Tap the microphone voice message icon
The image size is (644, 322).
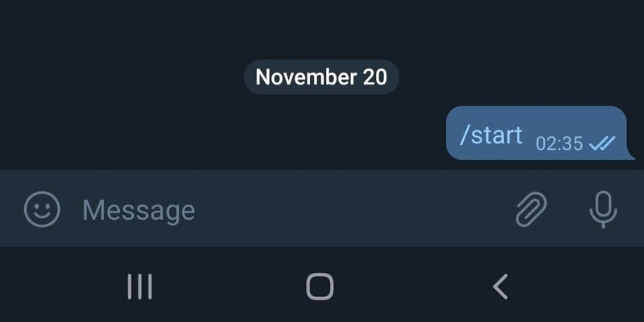603,209
